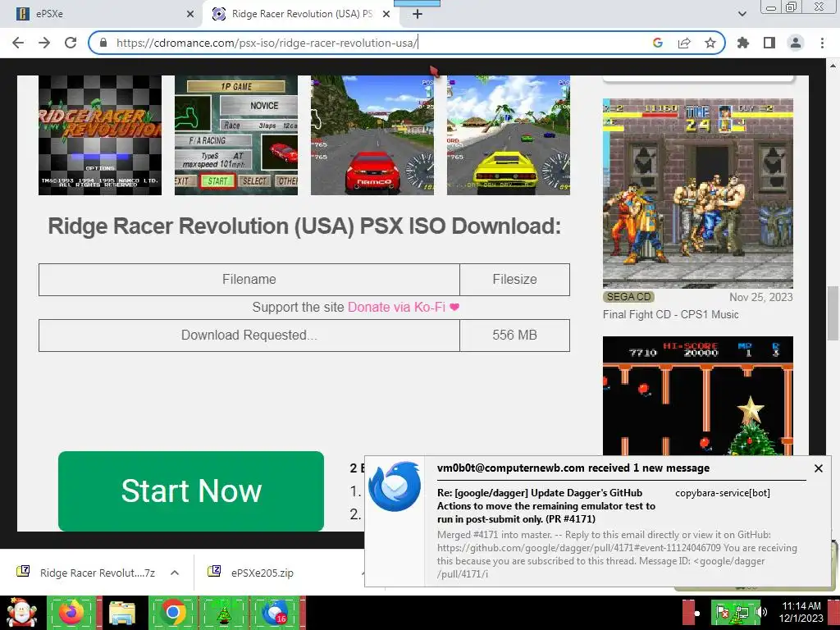840x630 pixels.
Task: Click the Google icon in address bar
Action: [658, 43]
